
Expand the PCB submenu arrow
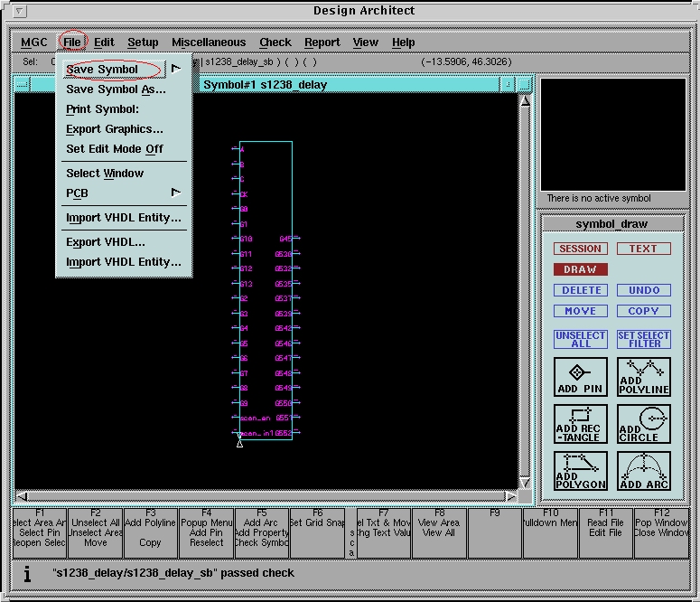tap(176, 193)
